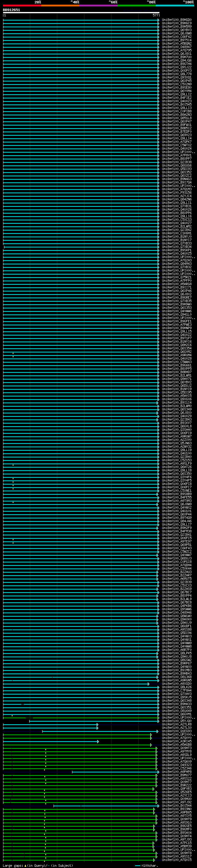Select hit label UniRef100_Q6J8W8
The image size is (197, 868).
point(177,33)
